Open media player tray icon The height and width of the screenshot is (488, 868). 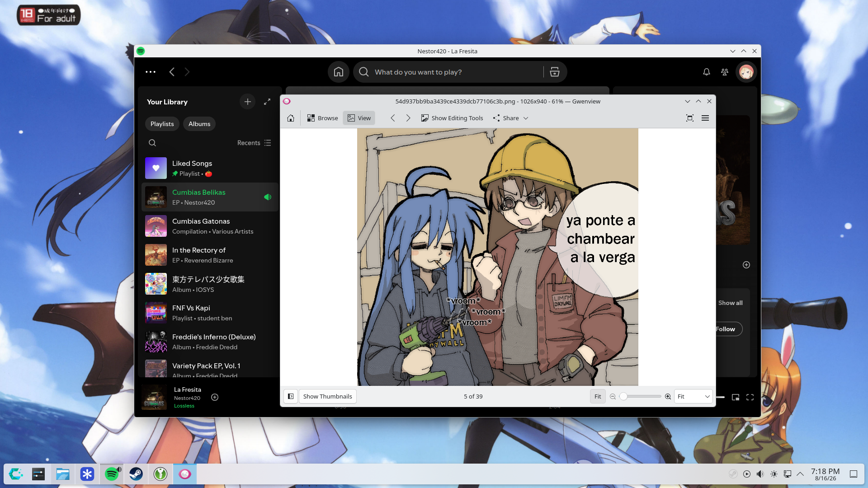pos(747,474)
